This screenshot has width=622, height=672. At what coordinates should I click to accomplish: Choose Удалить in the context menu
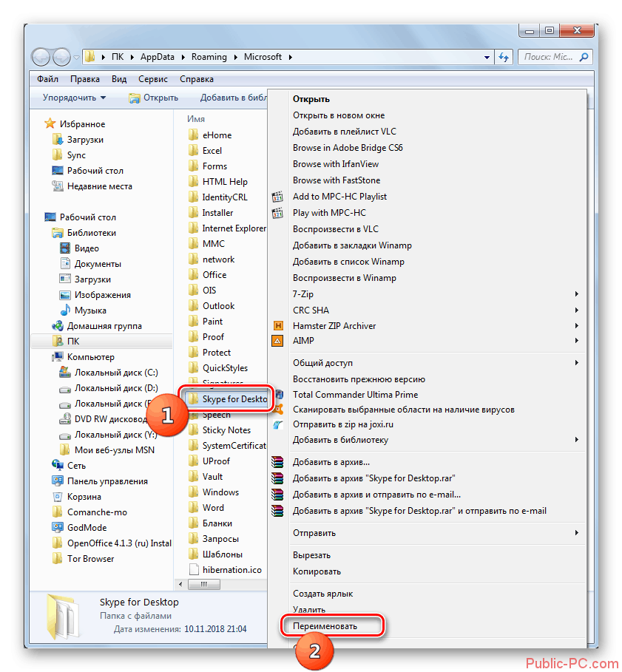click(309, 610)
